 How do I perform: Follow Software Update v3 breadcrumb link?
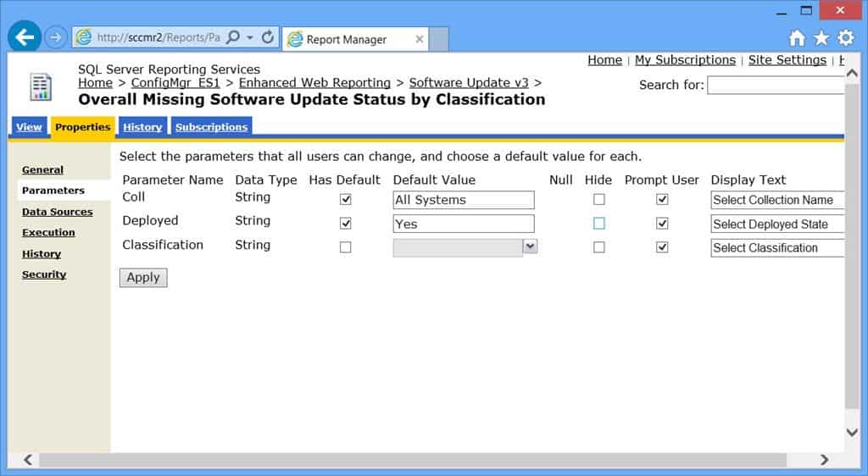[469, 83]
